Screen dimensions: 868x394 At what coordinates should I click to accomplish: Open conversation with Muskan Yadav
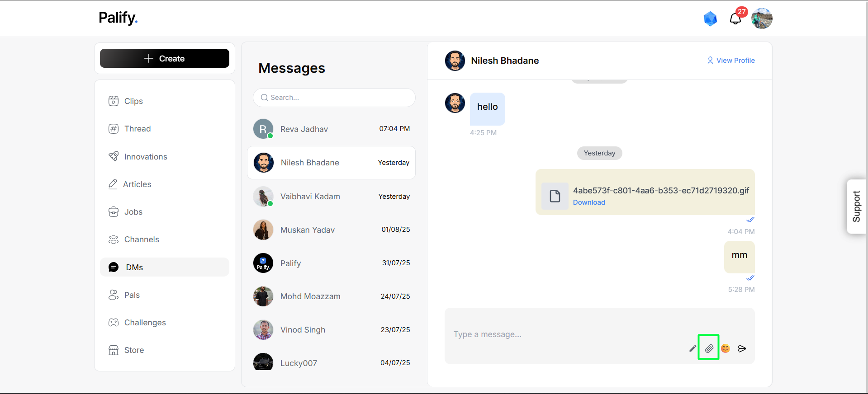[332, 230]
